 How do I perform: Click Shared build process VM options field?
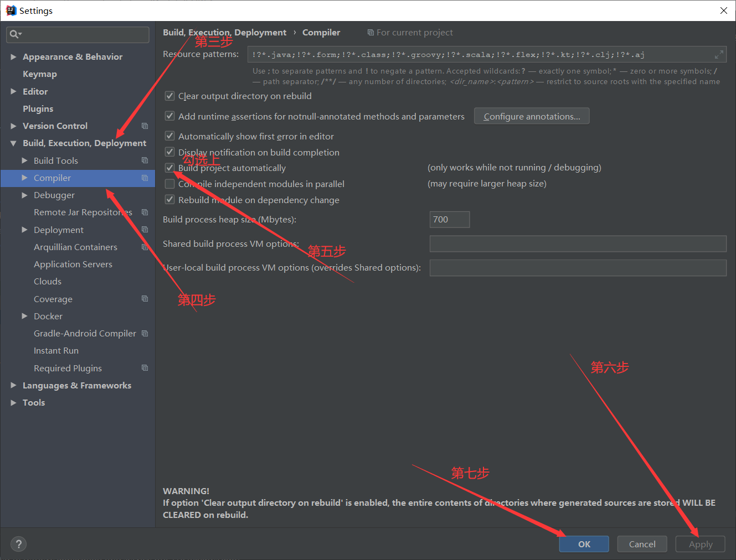click(x=578, y=243)
